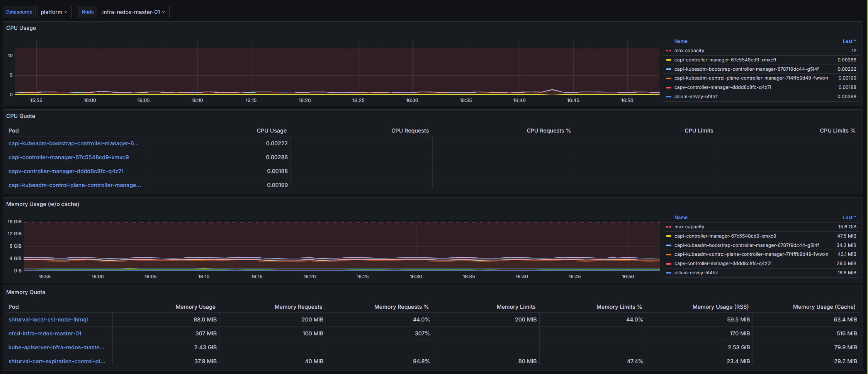Click yellow swatch of capi-controller-manager in CPU legend

[x=668, y=60]
